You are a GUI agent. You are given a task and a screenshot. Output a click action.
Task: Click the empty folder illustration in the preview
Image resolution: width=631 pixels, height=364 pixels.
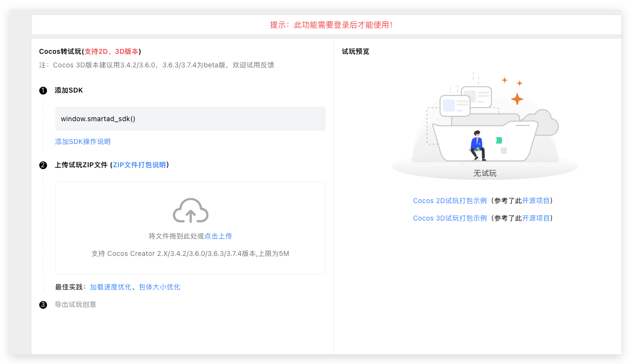point(485,125)
